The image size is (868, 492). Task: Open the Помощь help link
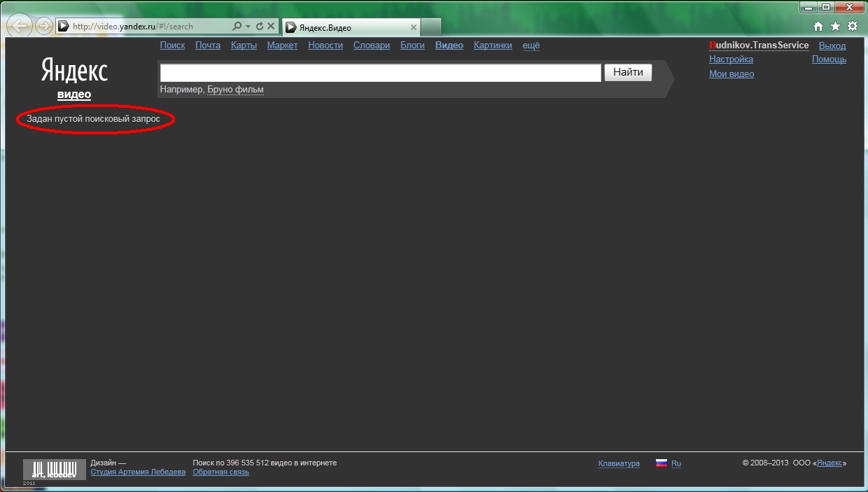tap(829, 59)
